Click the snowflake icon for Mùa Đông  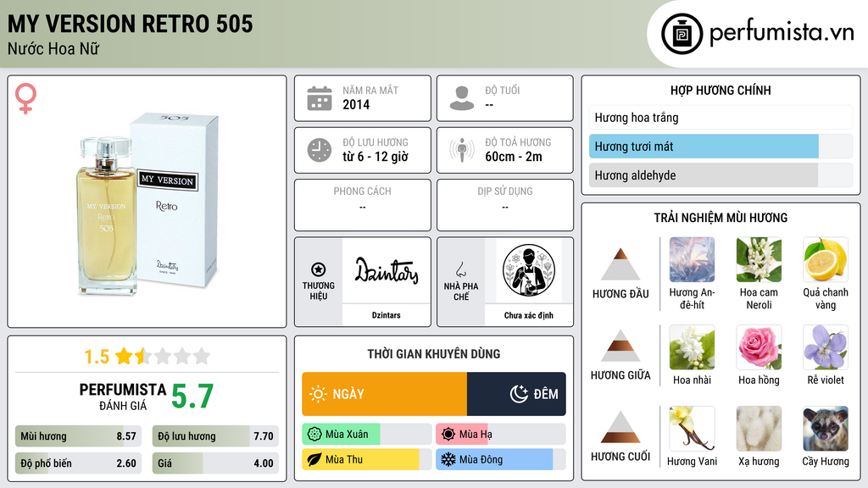(x=448, y=459)
